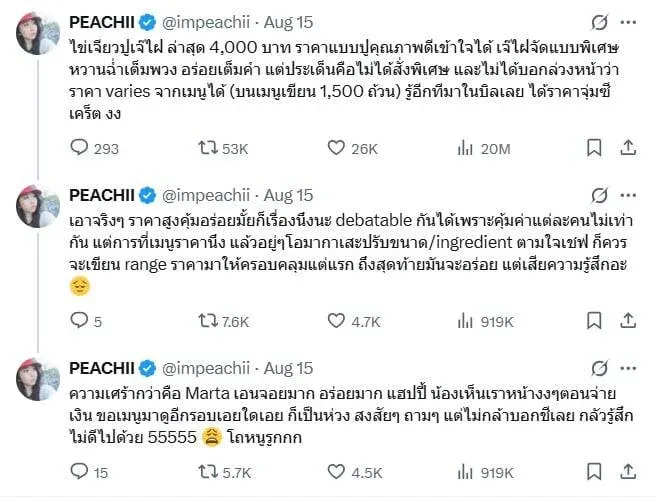Bookmark the third tweet
Screen dimensions: 656x502
coord(593,472)
